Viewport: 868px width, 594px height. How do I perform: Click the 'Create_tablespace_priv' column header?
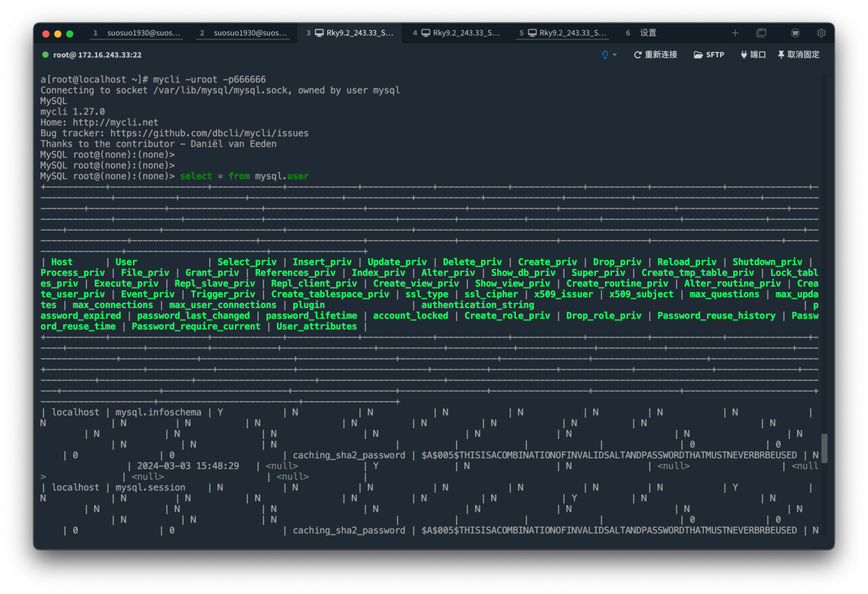tap(330, 294)
